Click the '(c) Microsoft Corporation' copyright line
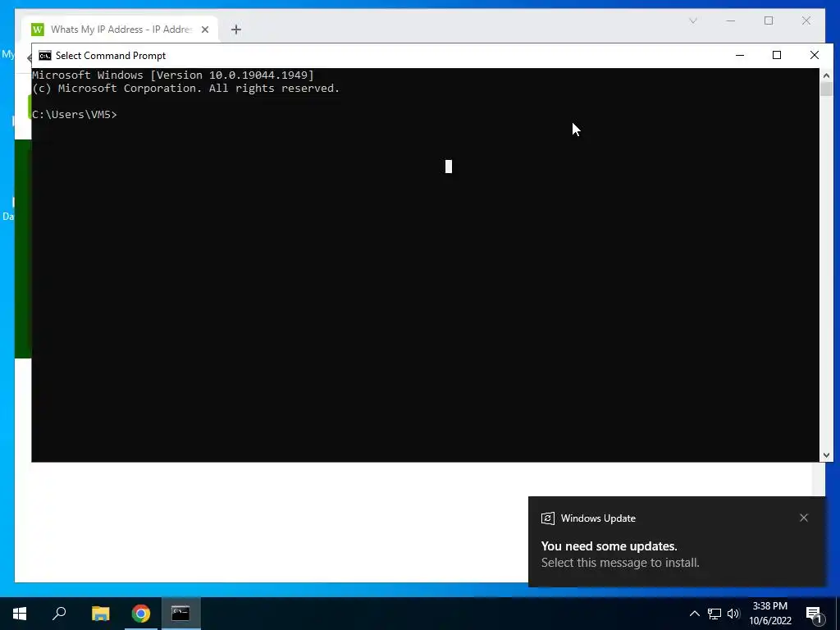 pyautogui.click(x=186, y=89)
